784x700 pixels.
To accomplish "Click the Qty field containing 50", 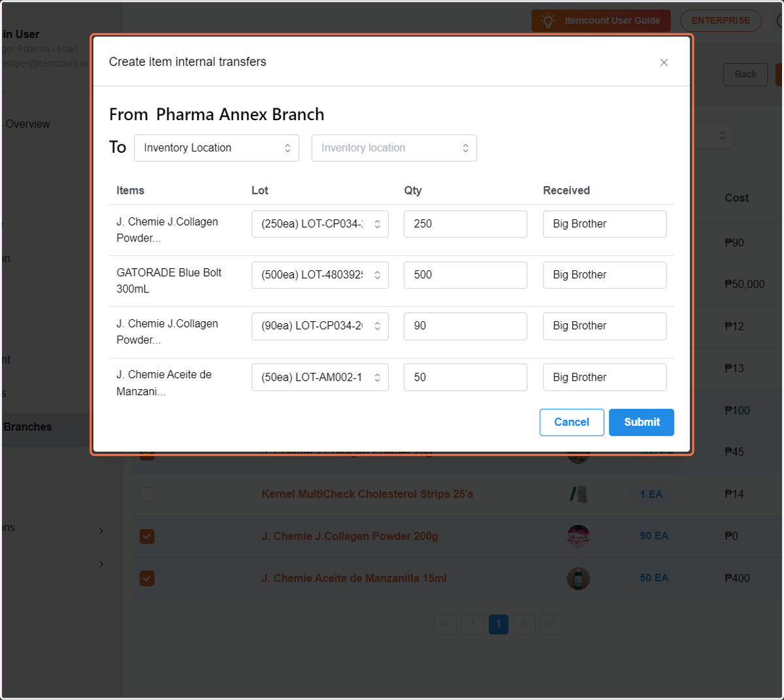I will coord(465,377).
